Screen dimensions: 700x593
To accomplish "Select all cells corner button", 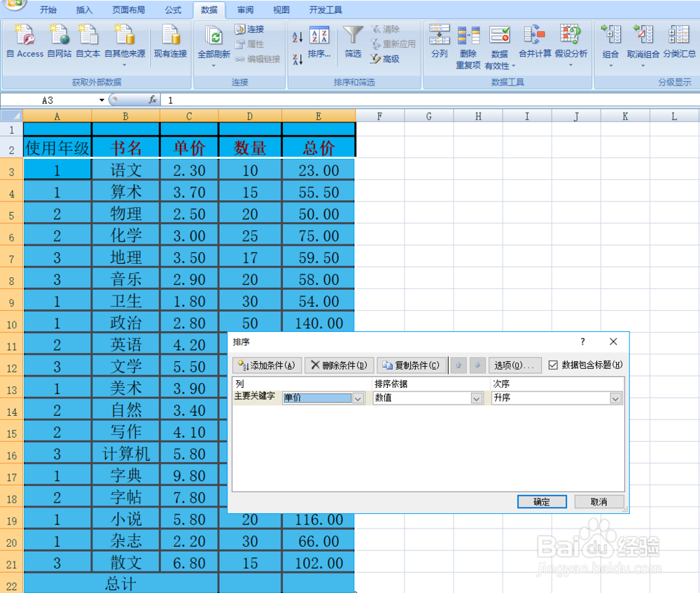I will 12,116.
